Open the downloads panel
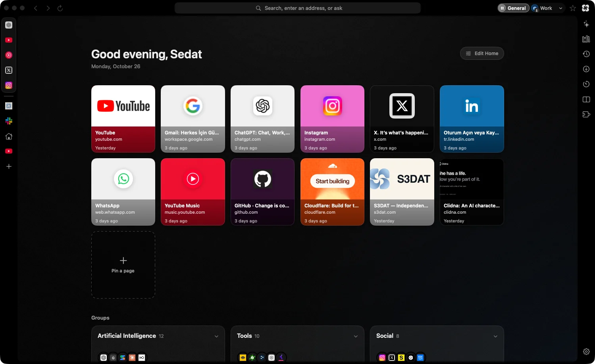Image resolution: width=595 pixels, height=364 pixels. (x=586, y=69)
